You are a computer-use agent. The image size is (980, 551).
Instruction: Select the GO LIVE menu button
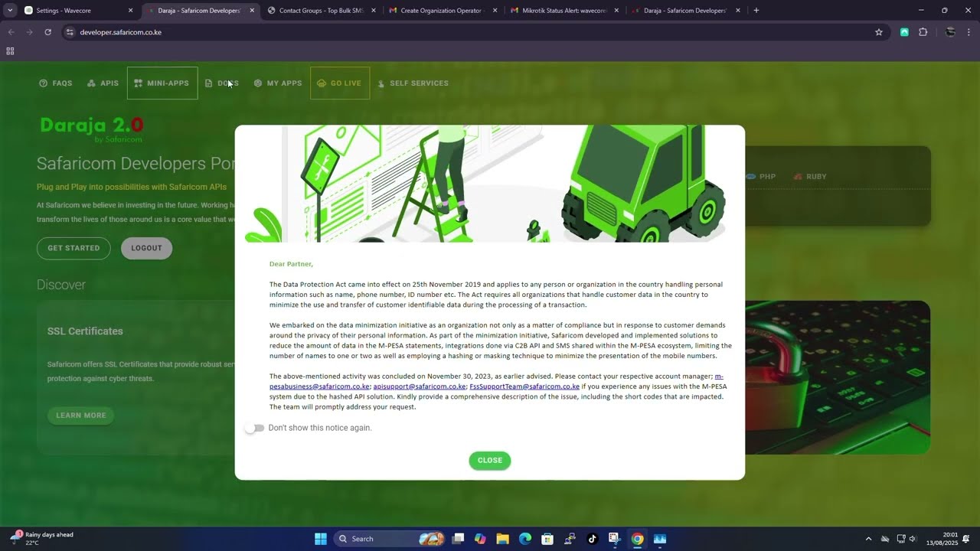pos(340,83)
